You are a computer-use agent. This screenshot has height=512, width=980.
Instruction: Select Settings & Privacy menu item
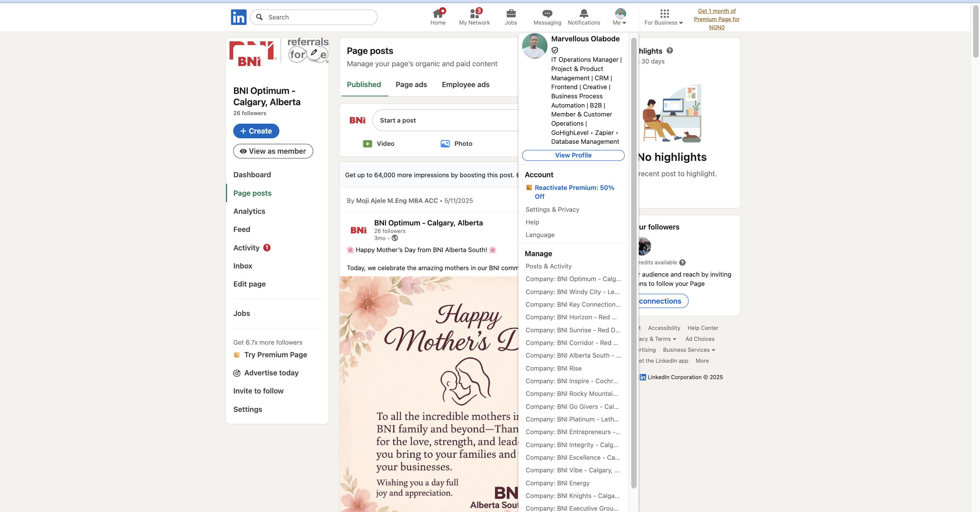(552, 209)
